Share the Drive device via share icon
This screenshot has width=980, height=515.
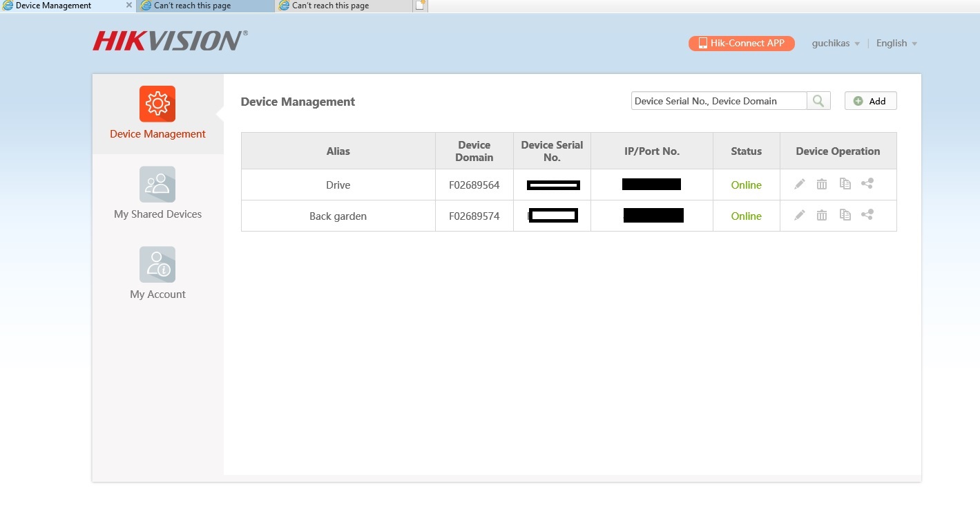[867, 184]
